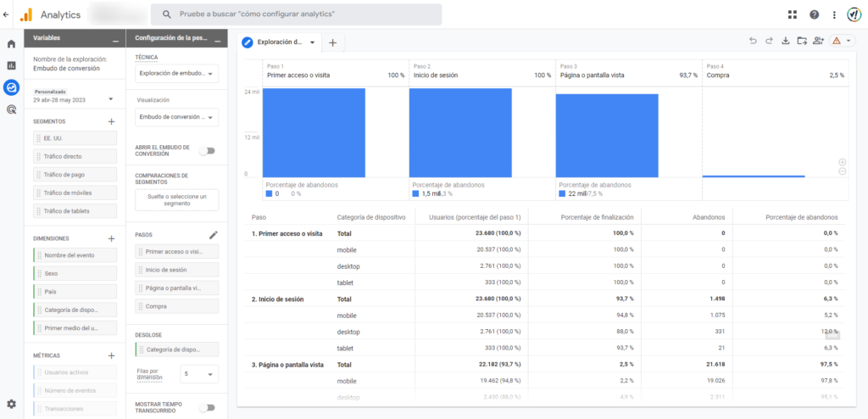Image resolution: width=868 pixels, height=419 pixels.
Task: Click the share exploration people icon
Action: [818, 41]
